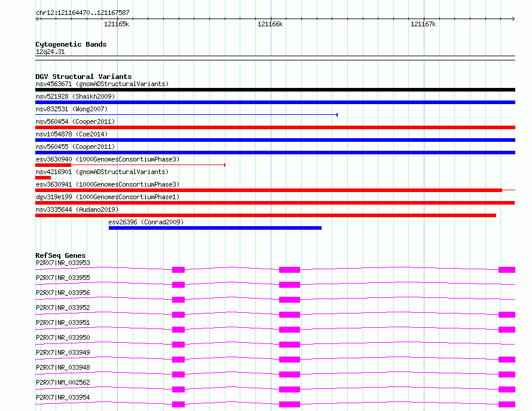The image size is (532, 411).
Task: Click the first exon of NM_002562
Action: pyautogui.click(x=179, y=389)
